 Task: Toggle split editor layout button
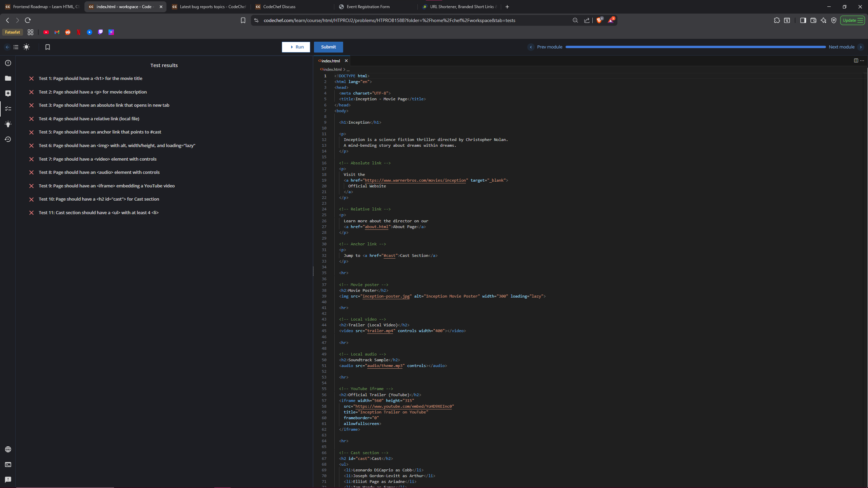coord(856,61)
